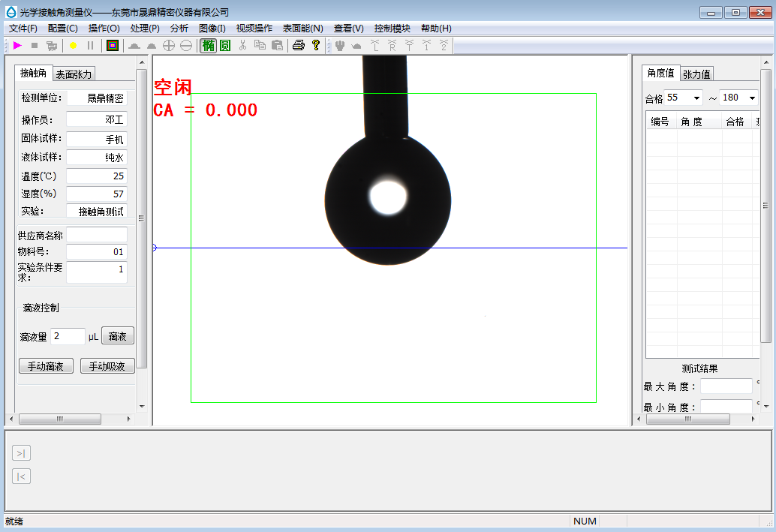The width and height of the screenshot is (776, 532).
Task: Click the 滴液 button
Action: tap(117, 336)
